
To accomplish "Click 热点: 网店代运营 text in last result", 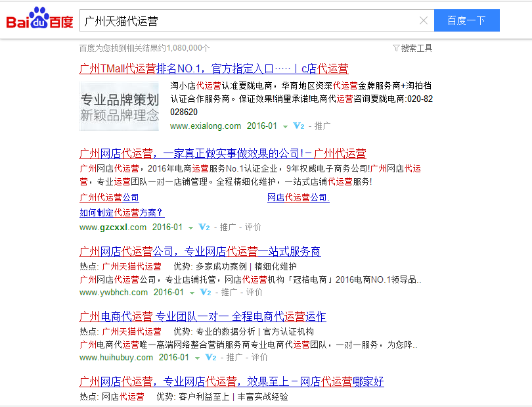I will click(x=112, y=396).
